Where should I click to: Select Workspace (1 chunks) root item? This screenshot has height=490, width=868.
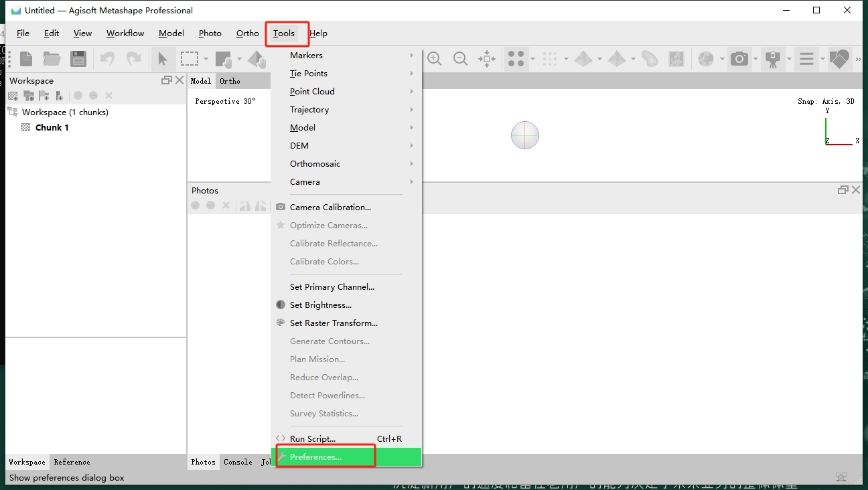65,112
